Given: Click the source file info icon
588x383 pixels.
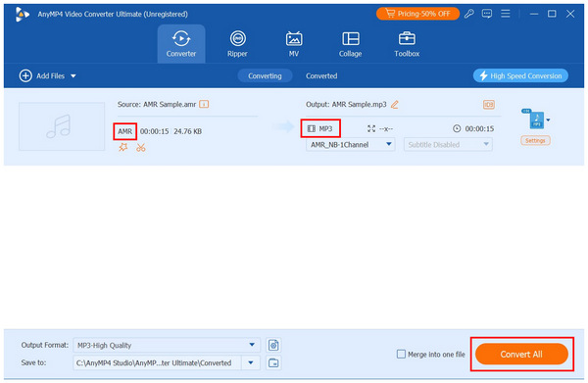Looking at the screenshot, I should (204, 104).
